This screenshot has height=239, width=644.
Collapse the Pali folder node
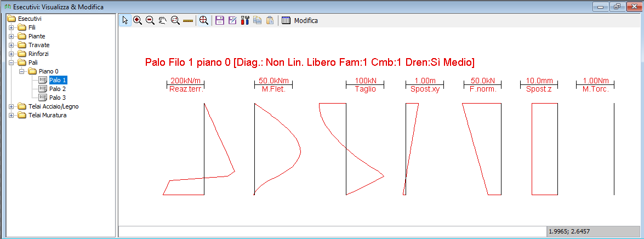click(11, 63)
